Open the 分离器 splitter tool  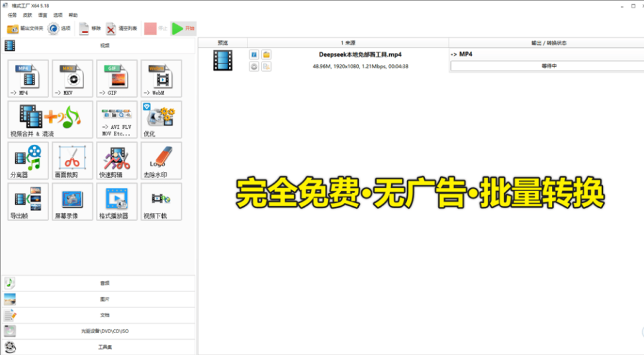(x=28, y=161)
